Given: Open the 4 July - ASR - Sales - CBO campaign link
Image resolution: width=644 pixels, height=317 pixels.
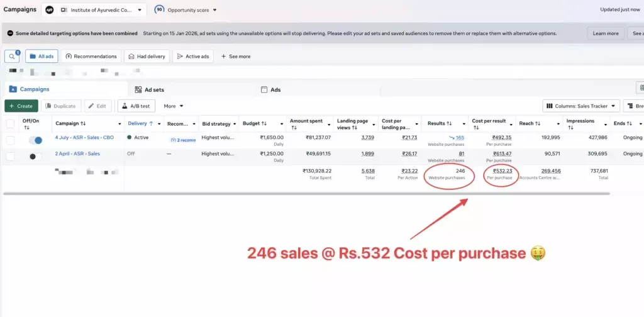Looking at the screenshot, I should 84,138.
